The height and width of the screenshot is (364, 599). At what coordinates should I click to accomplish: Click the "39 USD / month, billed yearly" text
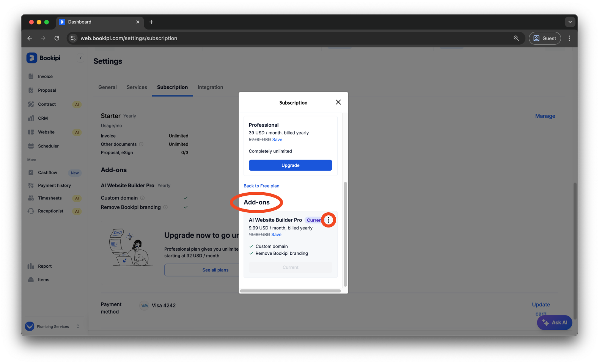pos(279,133)
